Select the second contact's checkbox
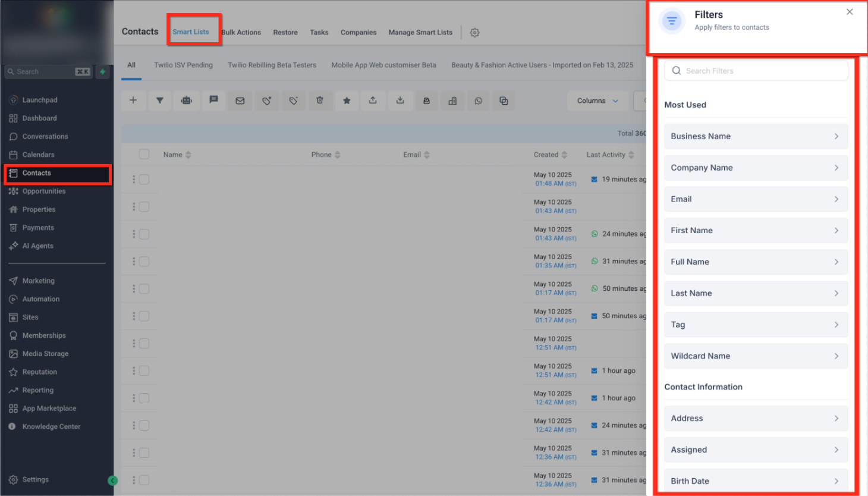The width and height of the screenshot is (868, 496). pyautogui.click(x=144, y=206)
